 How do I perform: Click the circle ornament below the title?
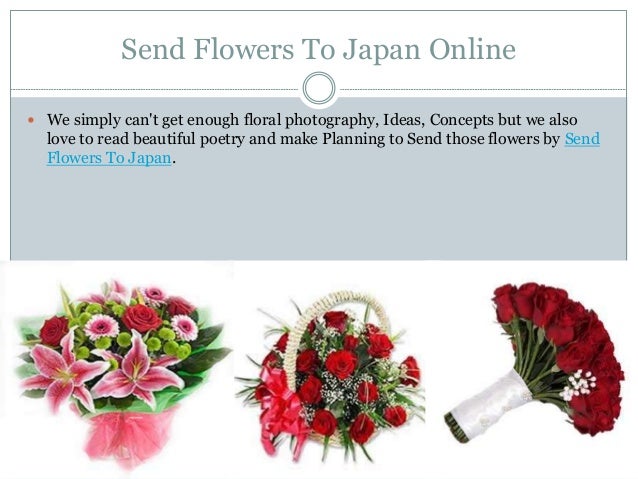point(319,88)
